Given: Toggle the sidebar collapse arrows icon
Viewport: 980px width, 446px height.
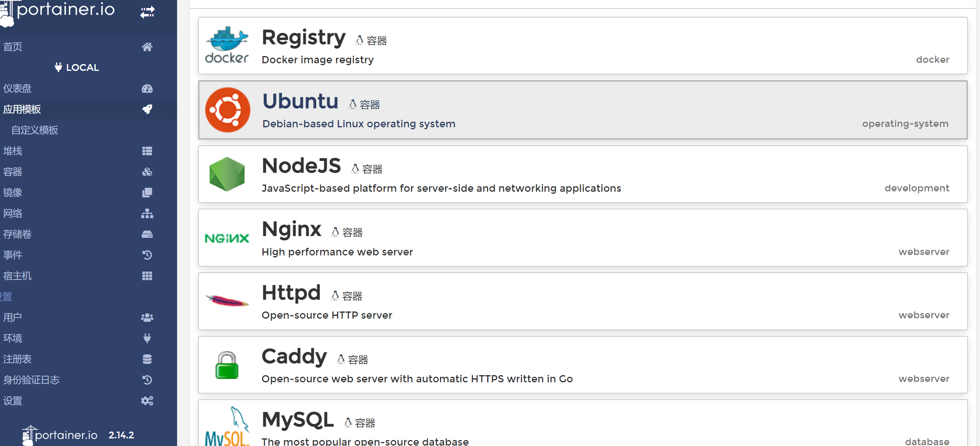Looking at the screenshot, I should pos(147,12).
